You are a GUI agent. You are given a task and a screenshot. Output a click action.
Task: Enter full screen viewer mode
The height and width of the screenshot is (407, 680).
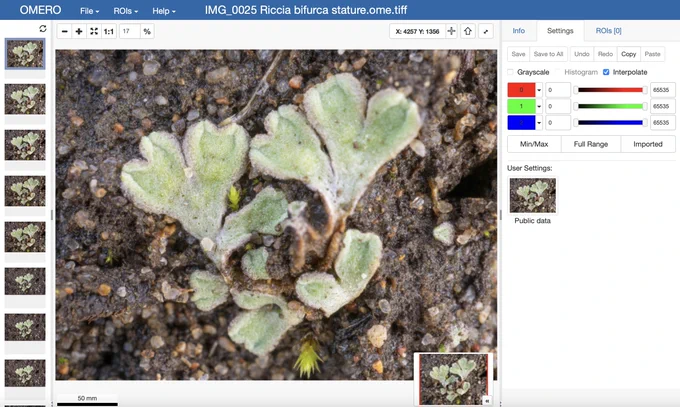(486, 31)
